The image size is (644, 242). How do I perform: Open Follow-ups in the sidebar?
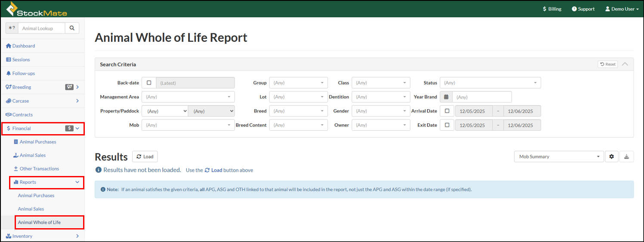(x=42, y=73)
